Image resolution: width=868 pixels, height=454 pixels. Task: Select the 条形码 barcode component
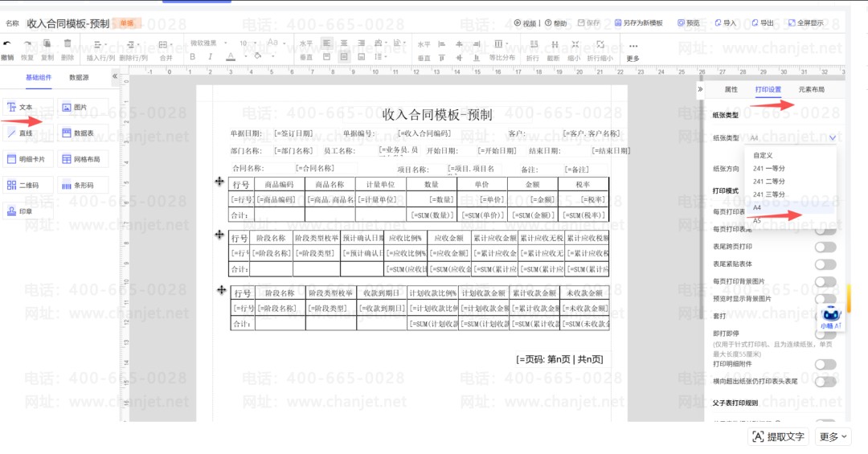(83, 185)
